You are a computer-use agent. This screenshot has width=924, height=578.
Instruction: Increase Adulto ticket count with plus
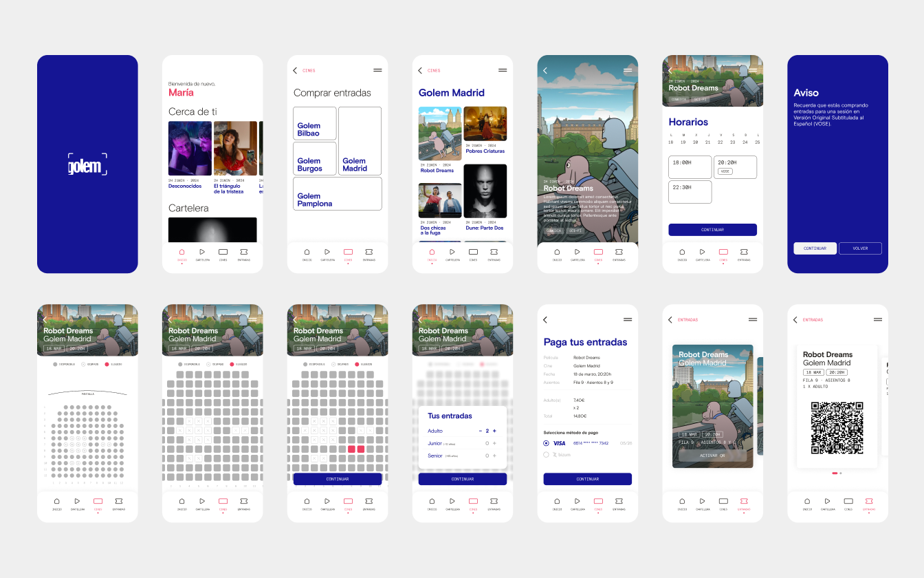[x=494, y=431]
